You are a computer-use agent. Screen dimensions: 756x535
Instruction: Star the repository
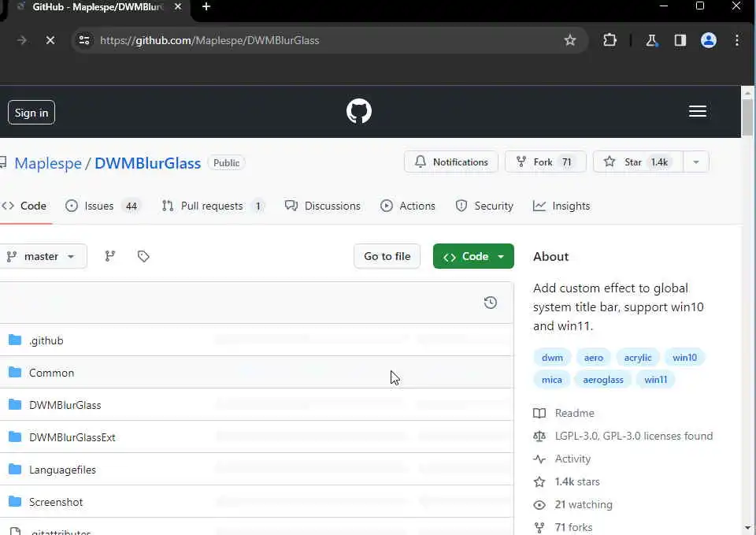click(x=638, y=162)
